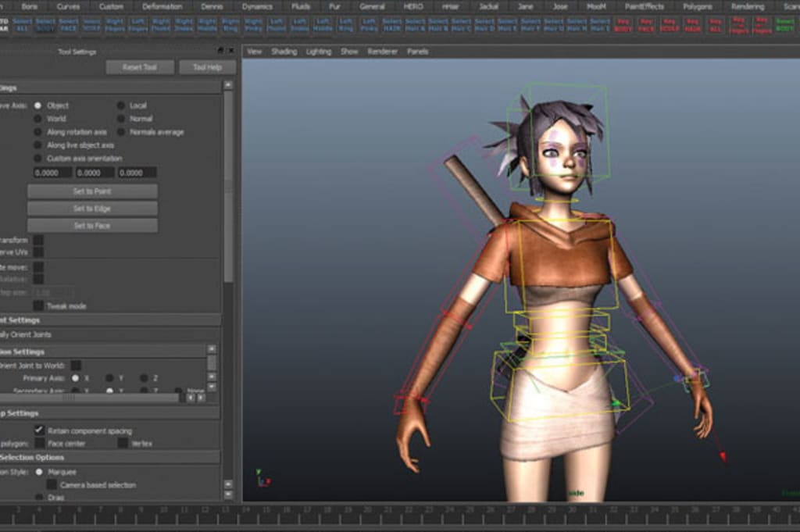Set Primary Axis to Y
This screenshot has width=800, height=532.
tap(109, 378)
